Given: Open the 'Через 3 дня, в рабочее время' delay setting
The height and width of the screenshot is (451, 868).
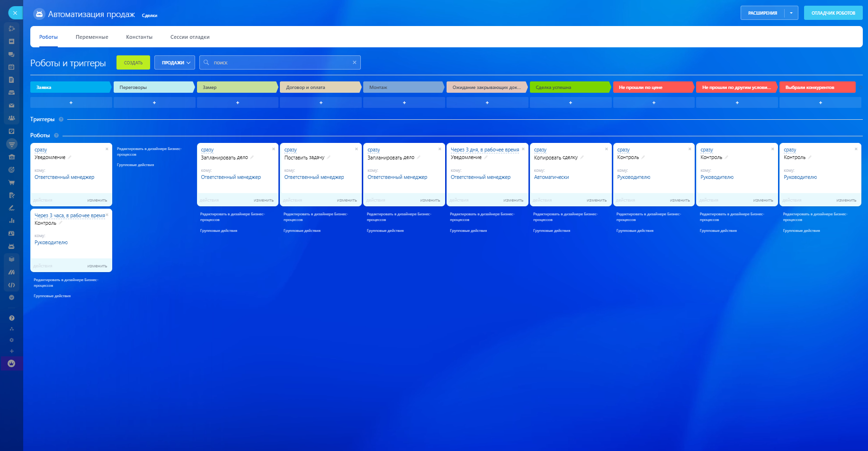Looking at the screenshot, I should coord(485,150).
